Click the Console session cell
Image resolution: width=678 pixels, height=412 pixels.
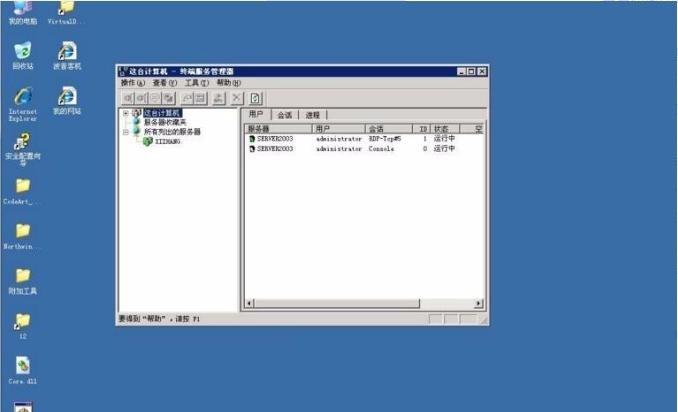pyautogui.click(x=381, y=149)
